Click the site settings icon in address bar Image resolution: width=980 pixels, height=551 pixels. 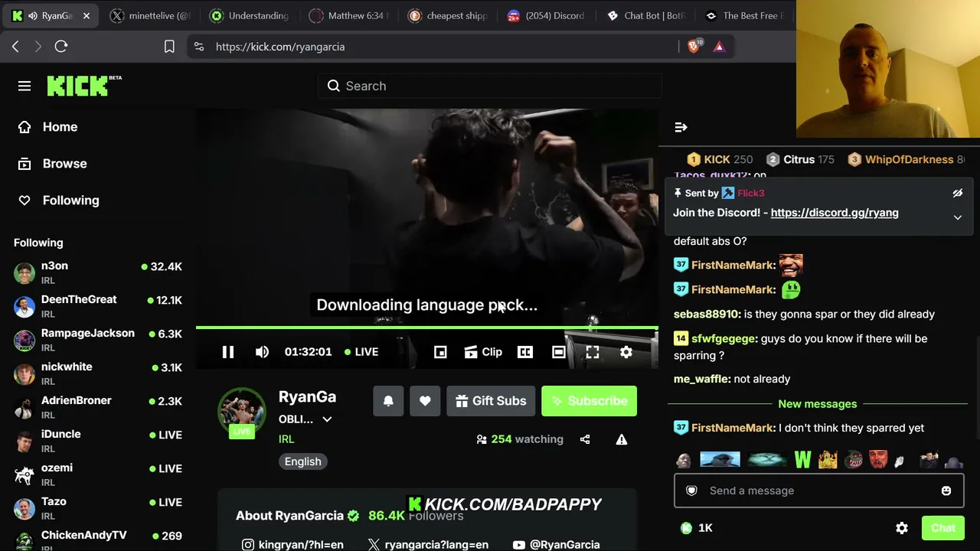click(x=199, y=47)
